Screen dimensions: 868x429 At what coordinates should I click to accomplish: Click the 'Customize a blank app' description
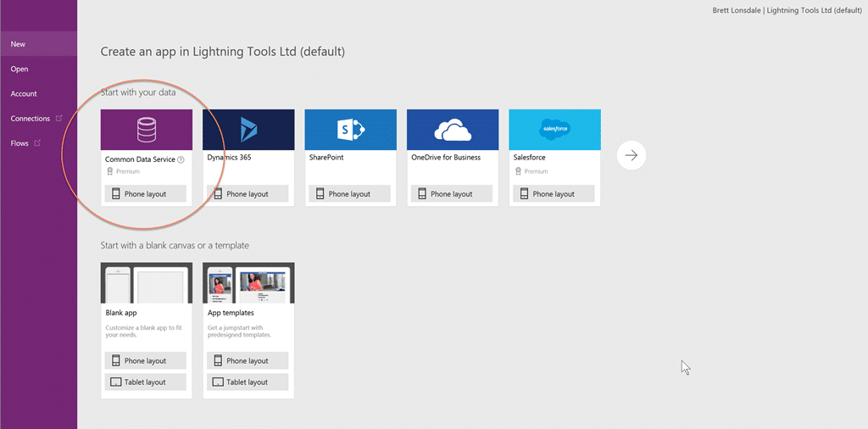[144, 331]
